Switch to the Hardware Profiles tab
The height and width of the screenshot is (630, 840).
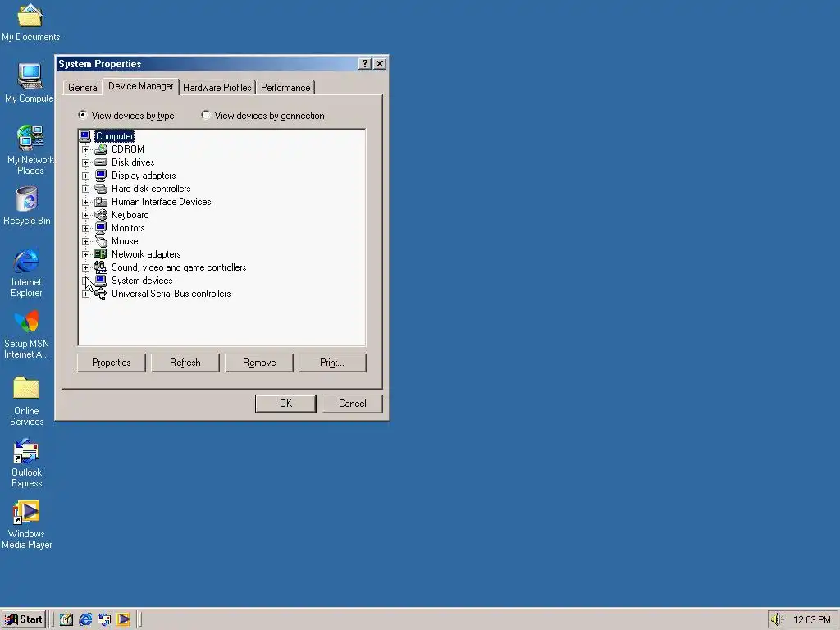tap(217, 87)
